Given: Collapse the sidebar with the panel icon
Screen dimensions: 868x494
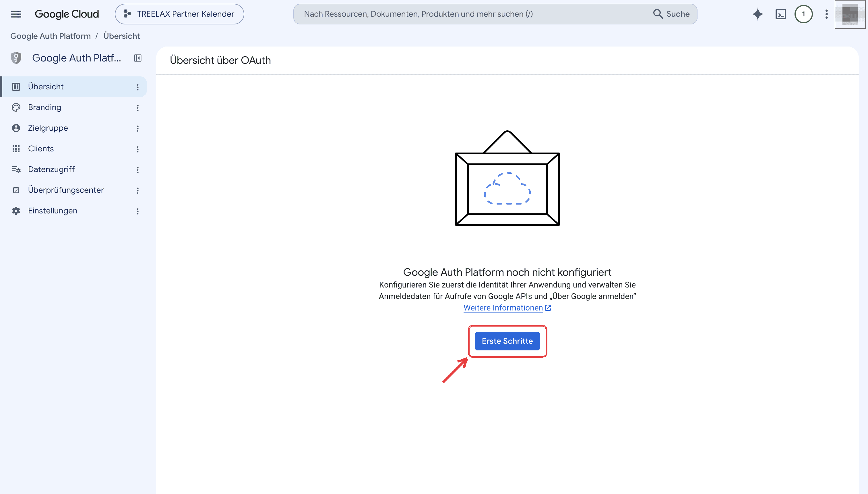Looking at the screenshot, I should [x=138, y=58].
